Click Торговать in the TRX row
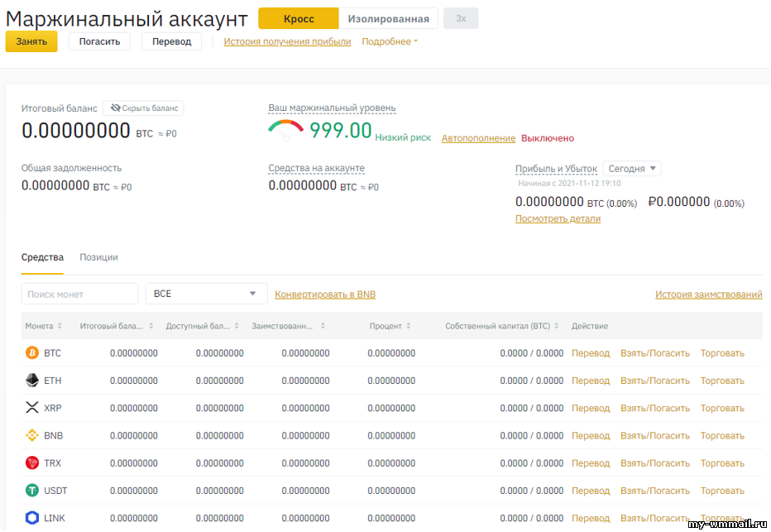 click(x=722, y=463)
